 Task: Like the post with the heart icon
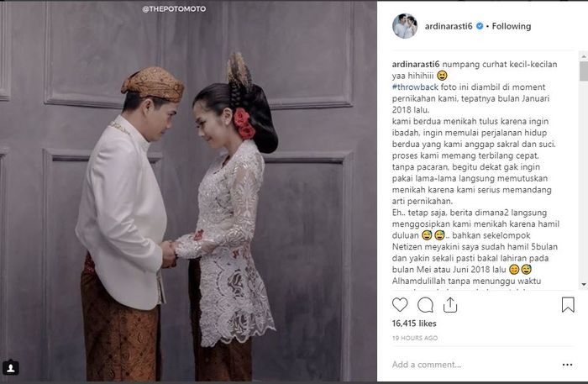click(400, 304)
